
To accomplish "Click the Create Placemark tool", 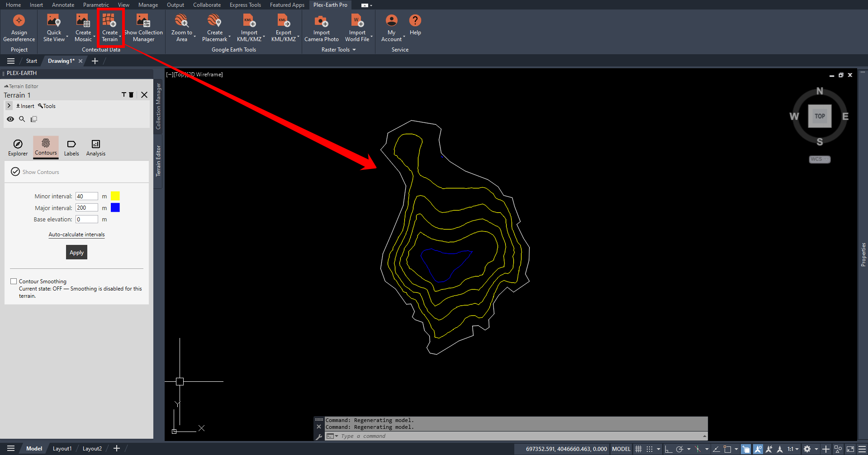I will 214,21.
